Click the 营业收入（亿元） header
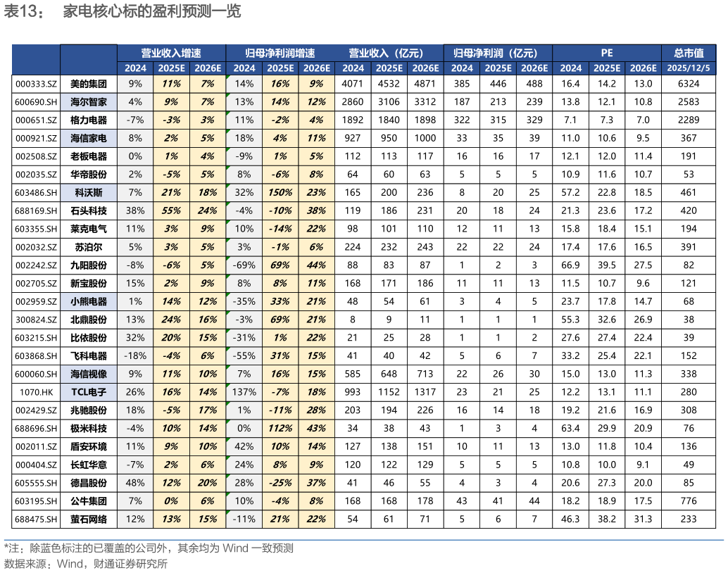The image size is (728, 573). pos(388,53)
